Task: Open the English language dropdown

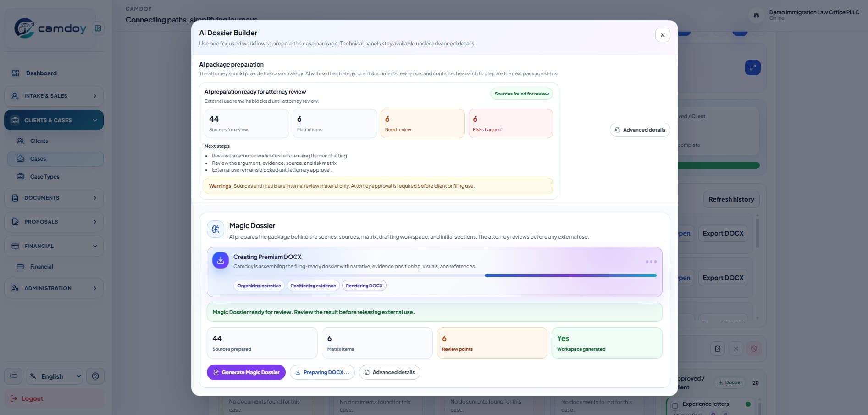Action: (54, 376)
